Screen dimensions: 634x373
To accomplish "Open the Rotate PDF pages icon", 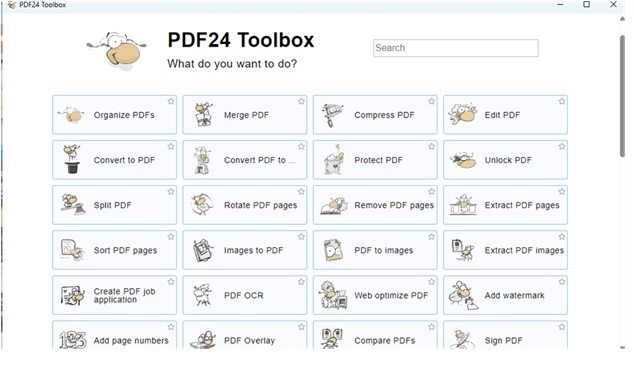I will coord(202,204).
